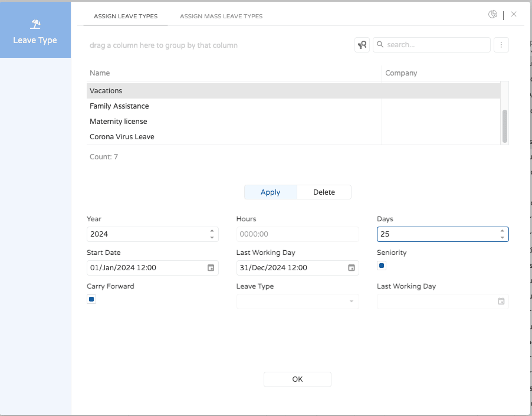This screenshot has height=416, width=532.
Task: Decrease the Days value with down arrow
Action: click(502, 238)
